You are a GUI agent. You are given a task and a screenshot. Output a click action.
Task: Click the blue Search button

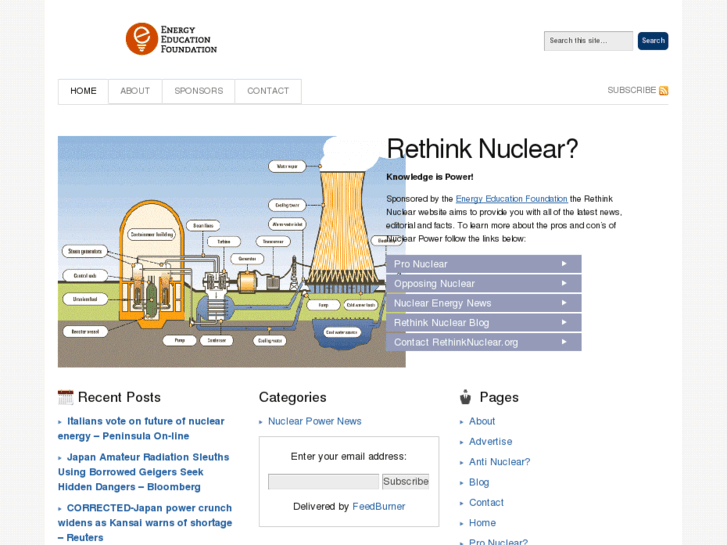coord(653,41)
